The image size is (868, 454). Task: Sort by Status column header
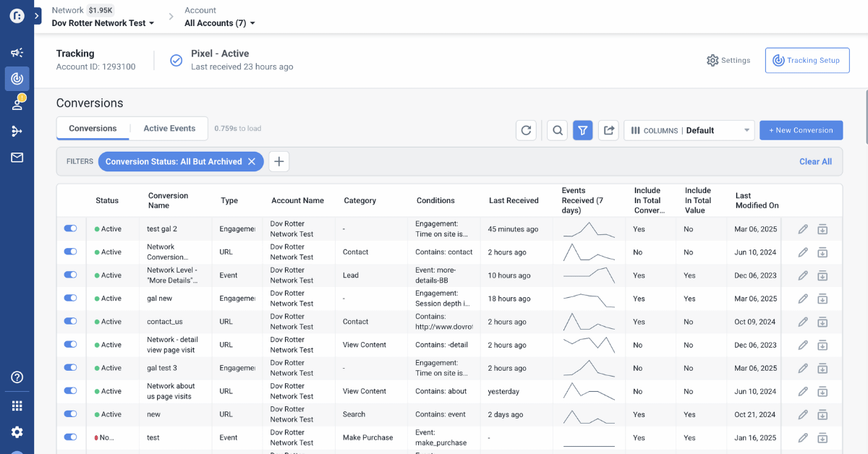pos(107,200)
